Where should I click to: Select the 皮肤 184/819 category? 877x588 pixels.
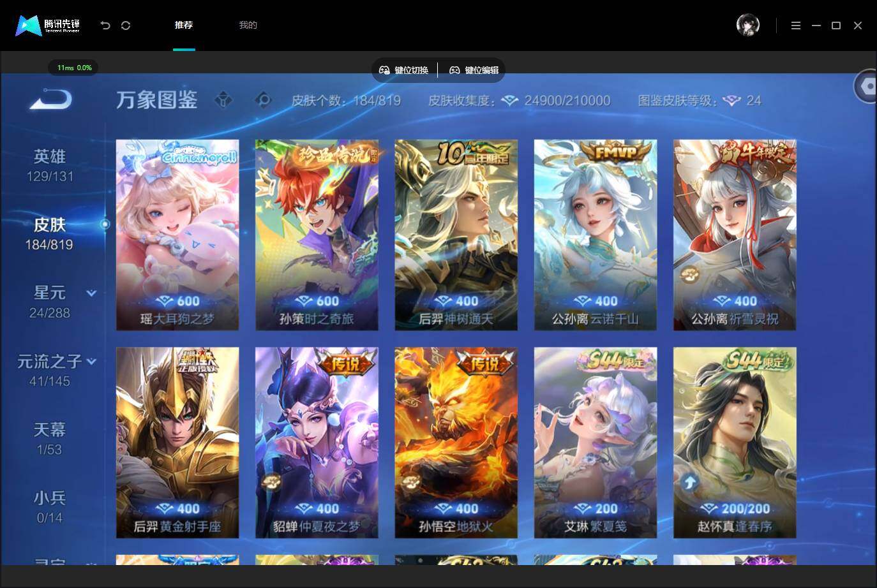(x=49, y=233)
